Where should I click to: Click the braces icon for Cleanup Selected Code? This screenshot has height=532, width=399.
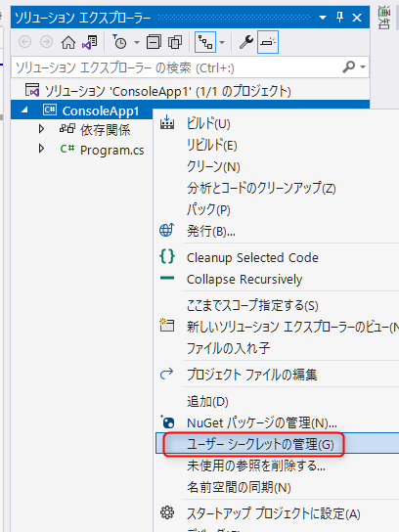coord(167,256)
